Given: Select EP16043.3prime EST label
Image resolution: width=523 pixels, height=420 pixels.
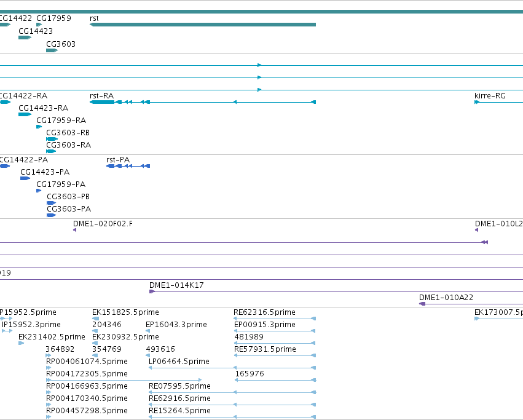Looking at the screenshot, I should click(x=176, y=325).
